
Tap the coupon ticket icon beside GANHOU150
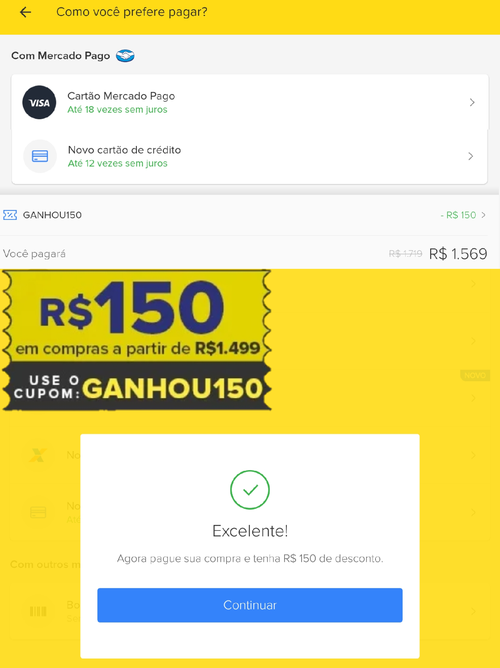(10, 215)
